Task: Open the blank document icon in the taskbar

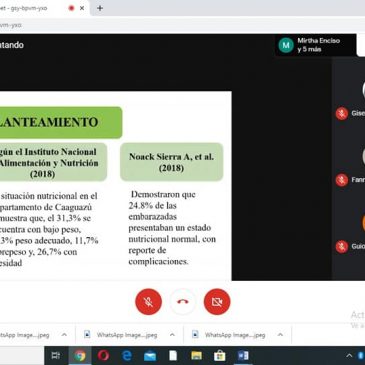Action: click(x=173, y=356)
